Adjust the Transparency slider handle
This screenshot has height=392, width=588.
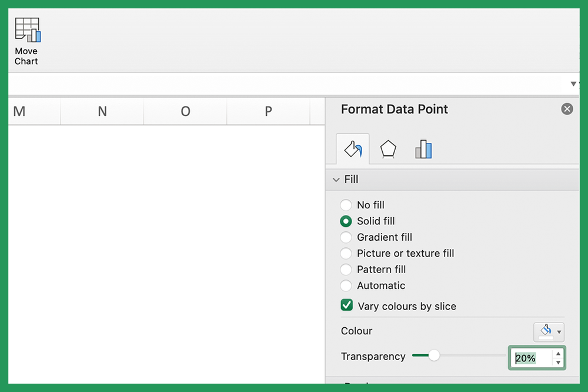click(434, 356)
